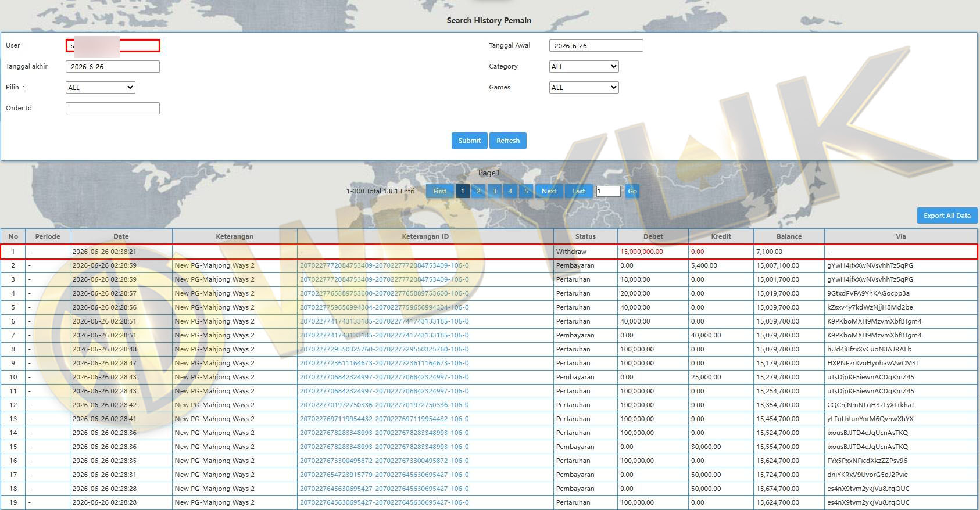Select page 5 in pagination
Viewport: 980px width, 510px height.
pyautogui.click(x=526, y=191)
